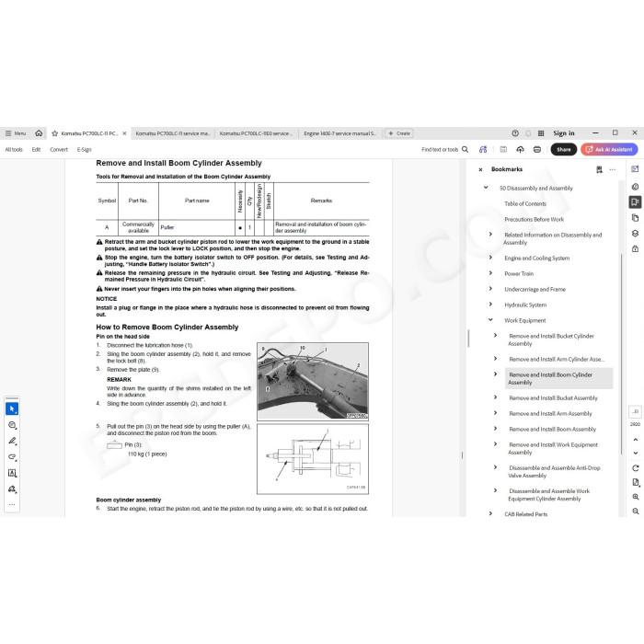Click the Share button
This screenshot has height=644, width=644.
(x=563, y=149)
